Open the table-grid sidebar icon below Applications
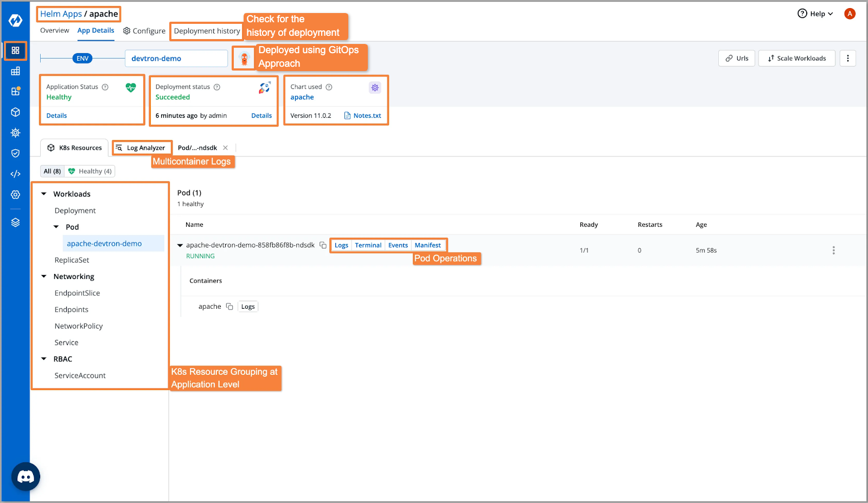The image size is (868, 503). [x=15, y=71]
